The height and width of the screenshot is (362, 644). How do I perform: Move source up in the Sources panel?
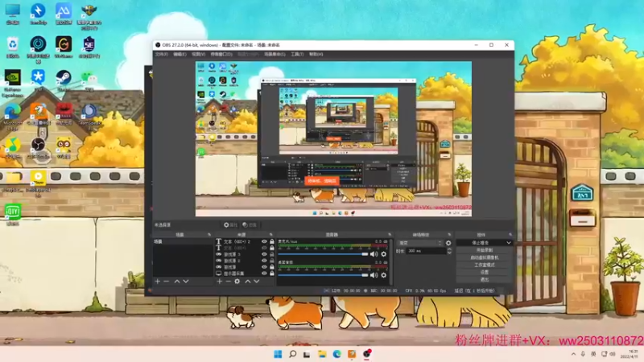248,282
